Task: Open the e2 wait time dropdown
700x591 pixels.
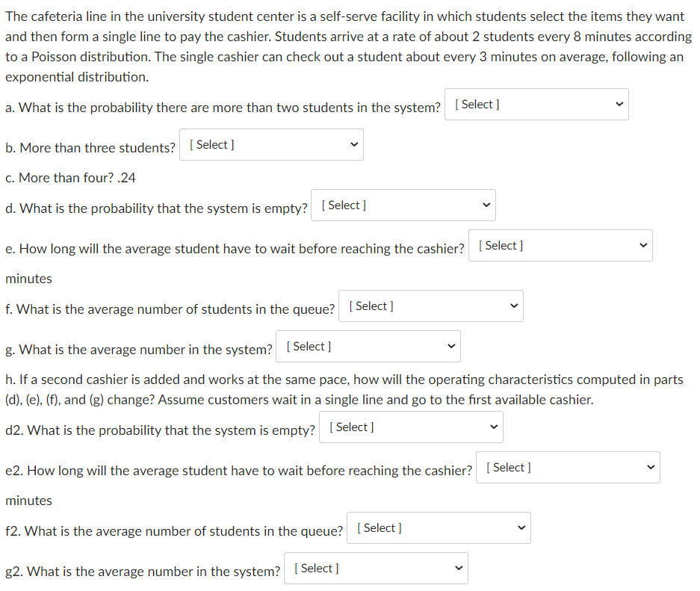Action: (568, 468)
